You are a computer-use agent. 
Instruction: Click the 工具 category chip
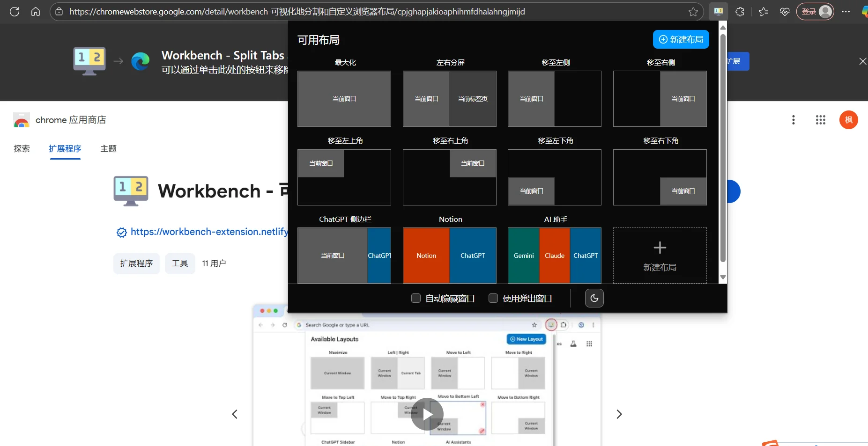coord(180,263)
